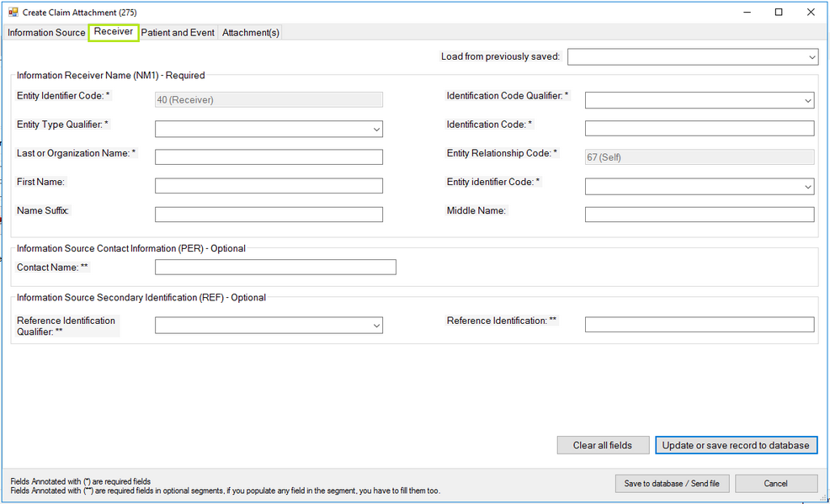Click the Middle Name input field
The image size is (830, 504).
pos(699,214)
